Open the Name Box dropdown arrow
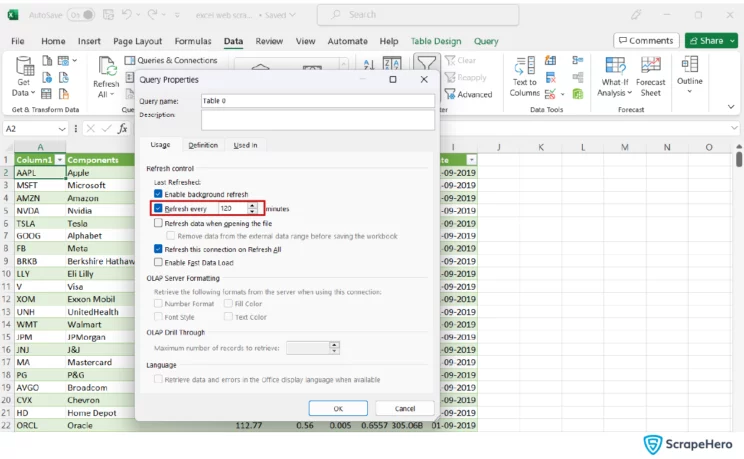 [62, 129]
